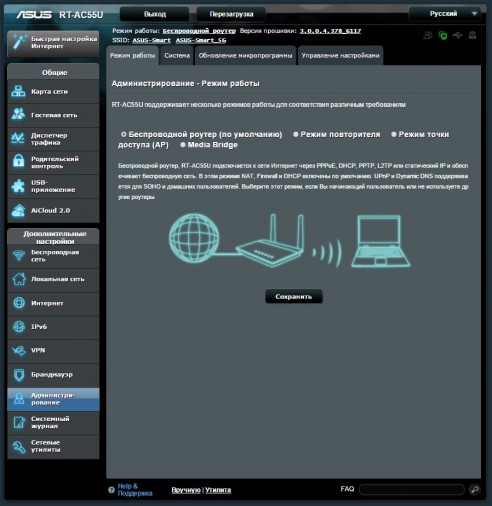Open the Вручную manual link
The width and height of the screenshot is (492, 506).
pyautogui.click(x=186, y=490)
